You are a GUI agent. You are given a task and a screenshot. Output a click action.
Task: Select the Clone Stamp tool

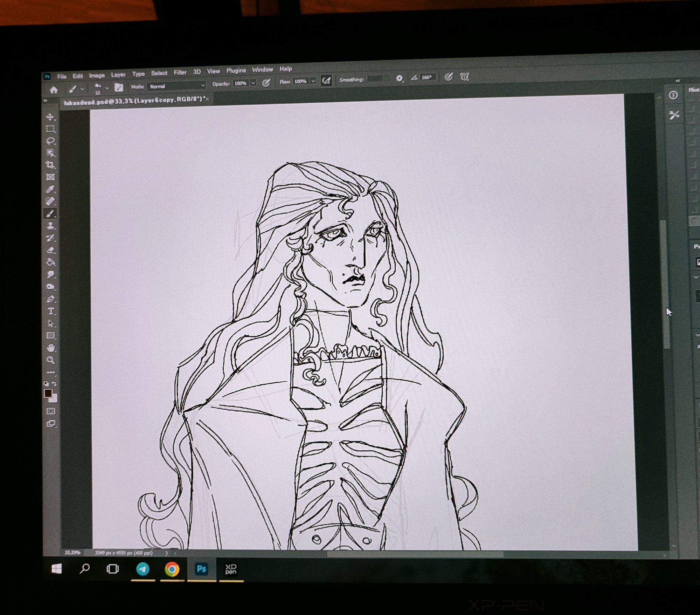[x=51, y=226]
